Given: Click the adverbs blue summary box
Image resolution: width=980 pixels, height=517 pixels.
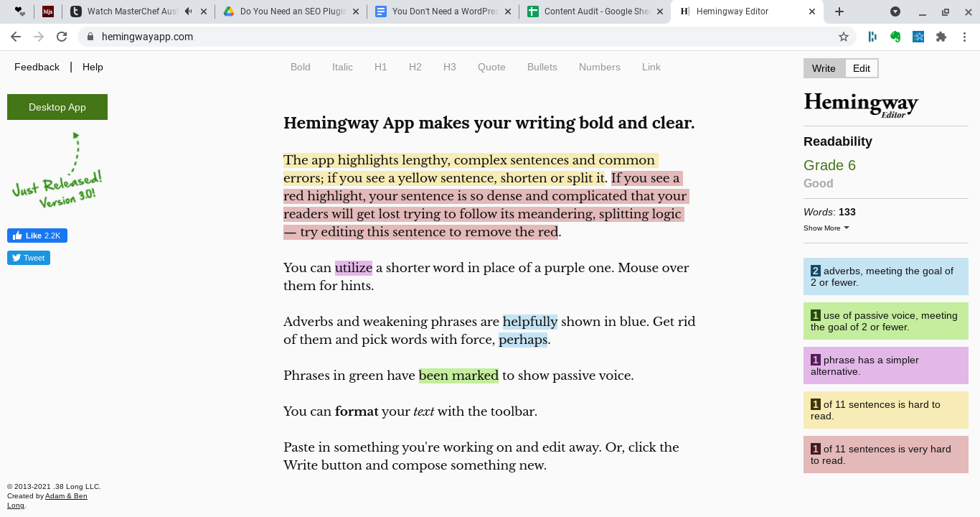Looking at the screenshot, I should pos(886,276).
